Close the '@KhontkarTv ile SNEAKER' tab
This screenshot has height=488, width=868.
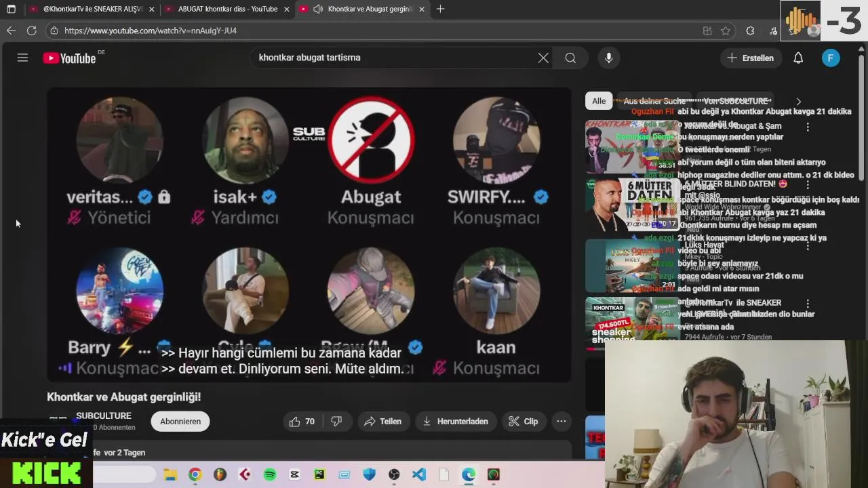(151, 9)
